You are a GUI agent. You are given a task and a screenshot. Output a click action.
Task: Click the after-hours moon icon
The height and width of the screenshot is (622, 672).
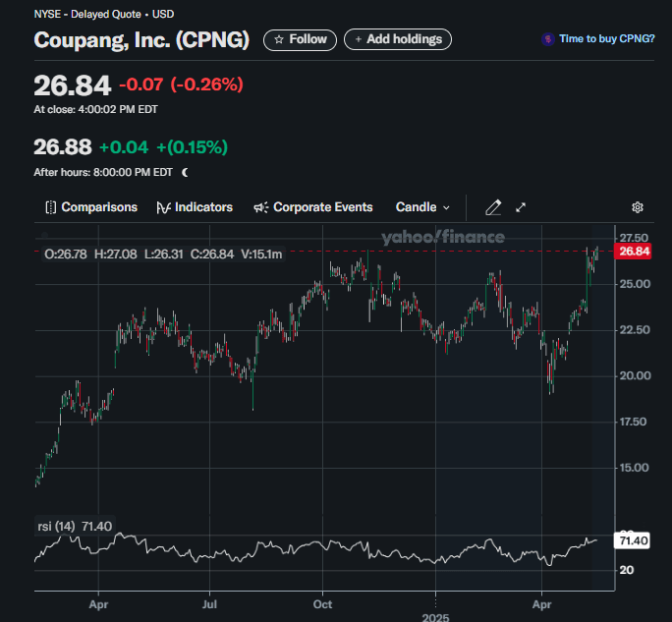[x=185, y=172]
